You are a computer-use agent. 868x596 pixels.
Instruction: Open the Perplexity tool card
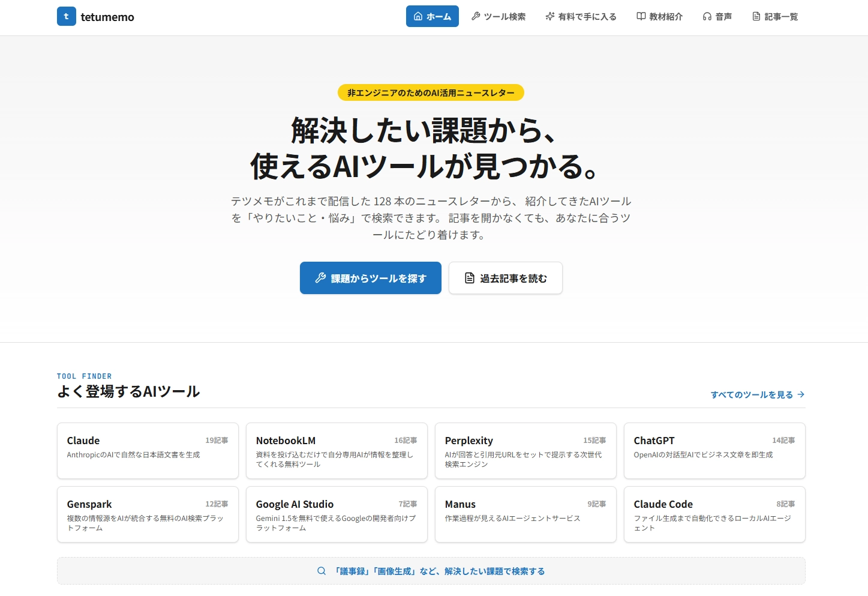point(525,451)
